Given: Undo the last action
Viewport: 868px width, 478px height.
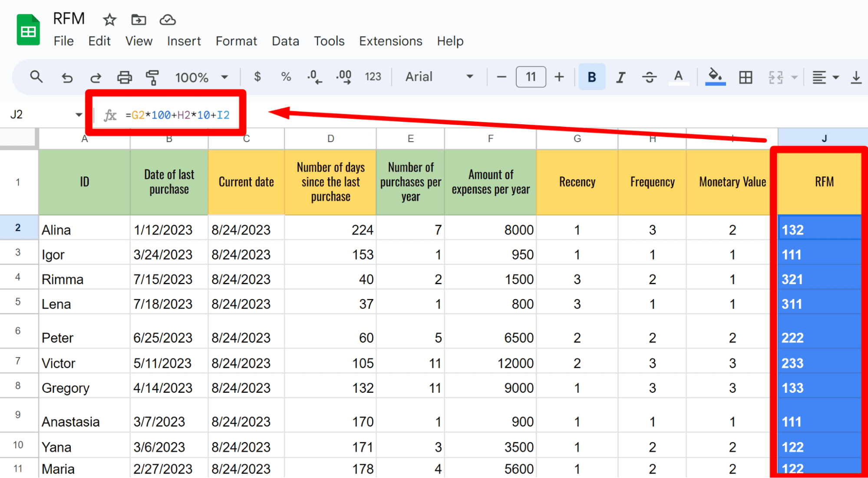Looking at the screenshot, I should pos(66,77).
